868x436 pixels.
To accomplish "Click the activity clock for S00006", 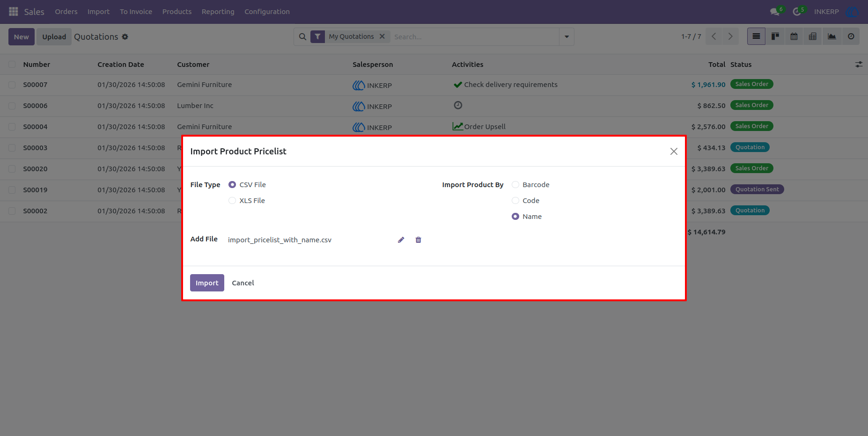I will click(x=458, y=105).
